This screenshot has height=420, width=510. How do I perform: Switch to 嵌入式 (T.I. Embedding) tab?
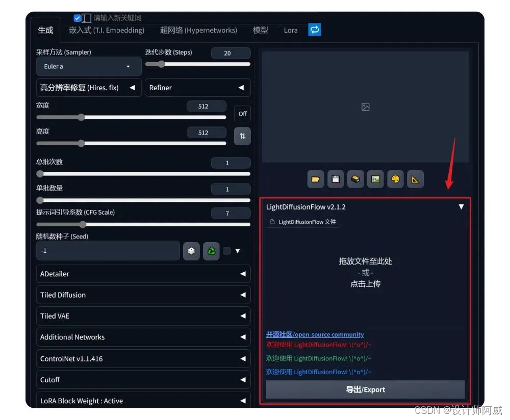pyautogui.click(x=107, y=30)
